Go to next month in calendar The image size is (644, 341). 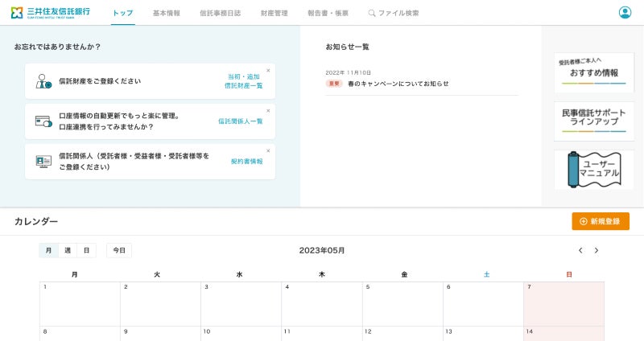click(x=597, y=250)
